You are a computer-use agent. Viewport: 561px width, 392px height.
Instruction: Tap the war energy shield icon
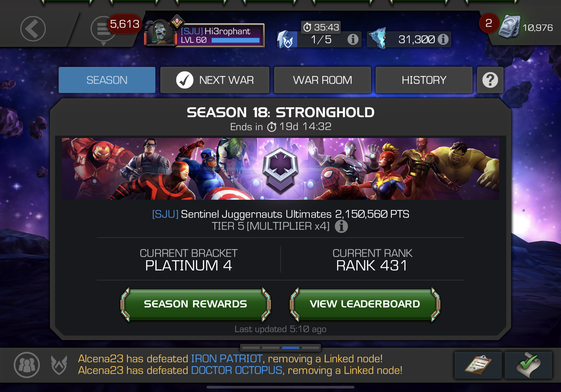pyautogui.click(x=287, y=39)
